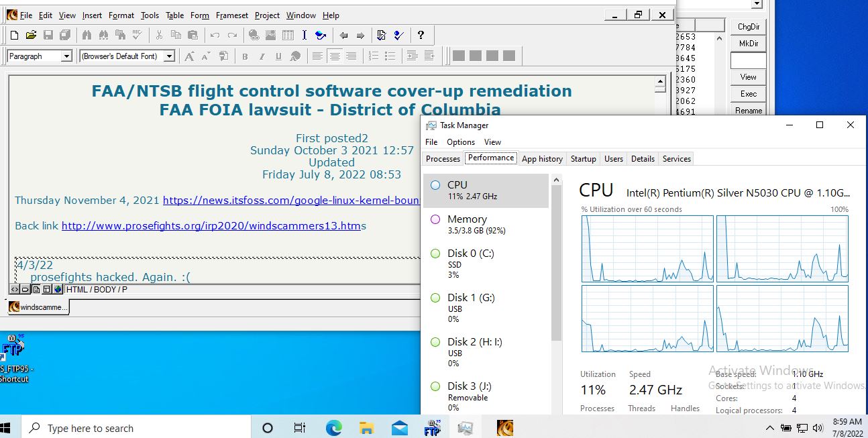The width and height of the screenshot is (868, 438).
Task: Insert an image via the picture icon
Action: pos(271,36)
